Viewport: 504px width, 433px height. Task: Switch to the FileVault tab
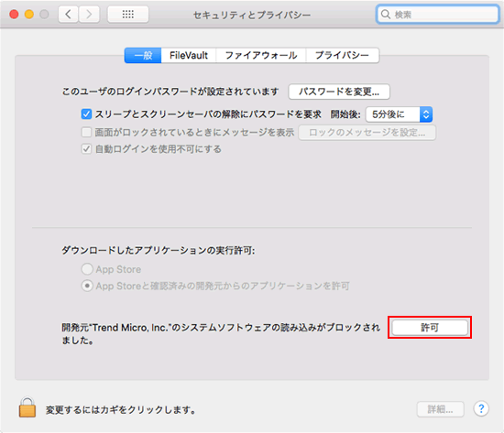pos(189,56)
